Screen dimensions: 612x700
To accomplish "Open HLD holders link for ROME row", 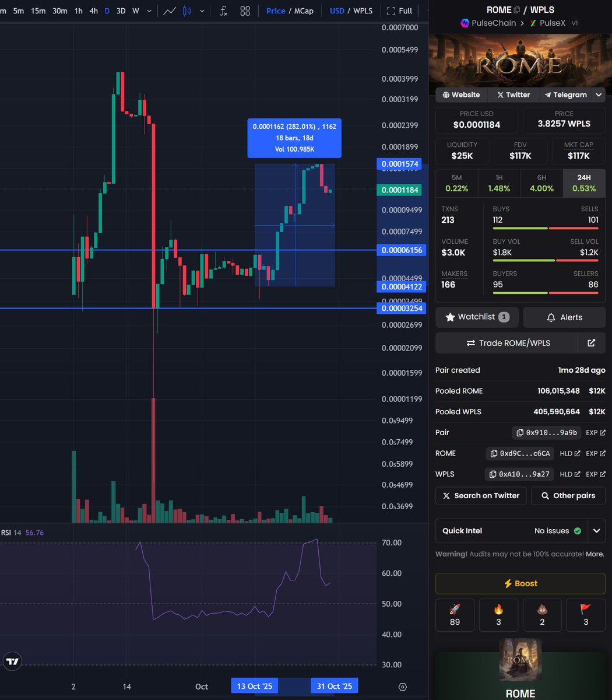I will pyautogui.click(x=569, y=453).
